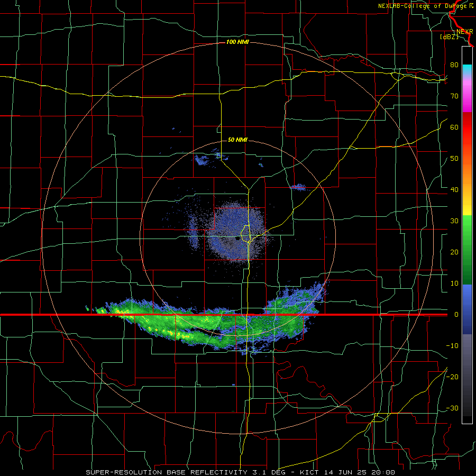The width and height of the screenshot is (476, 476).
Task: Click the NEXR label near the top right
Action: point(465,32)
